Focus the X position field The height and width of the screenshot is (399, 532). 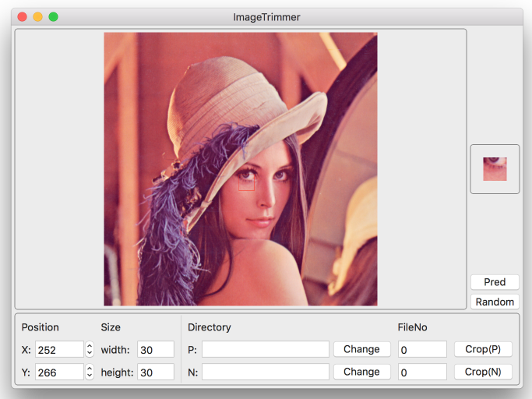pyautogui.click(x=59, y=349)
